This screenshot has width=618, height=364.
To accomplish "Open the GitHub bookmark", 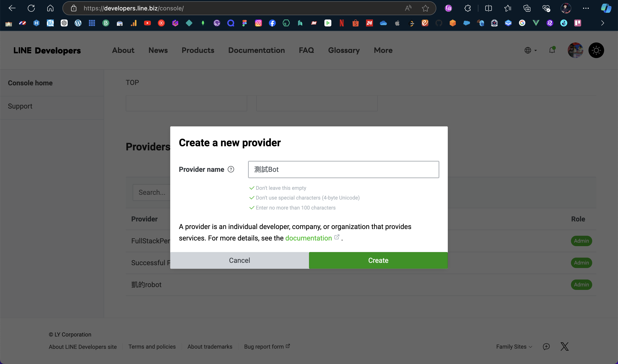I will click(x=439, y=23).
